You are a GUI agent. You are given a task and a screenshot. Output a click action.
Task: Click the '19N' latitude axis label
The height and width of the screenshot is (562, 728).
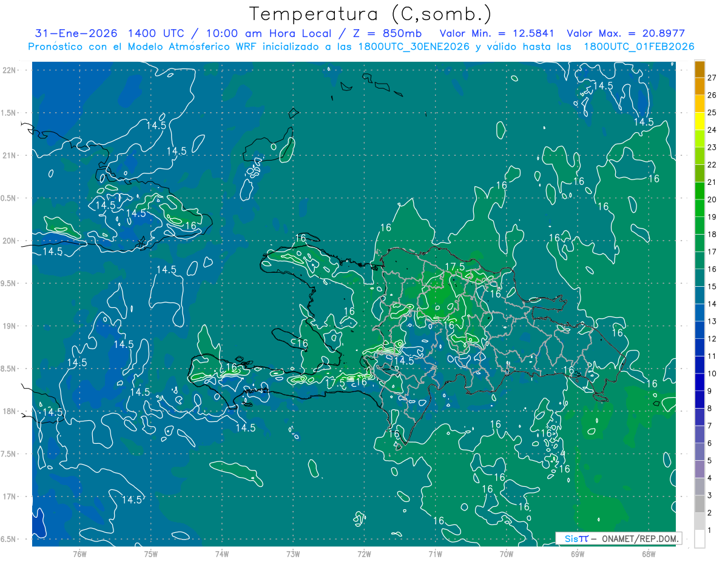click(10, 326)
